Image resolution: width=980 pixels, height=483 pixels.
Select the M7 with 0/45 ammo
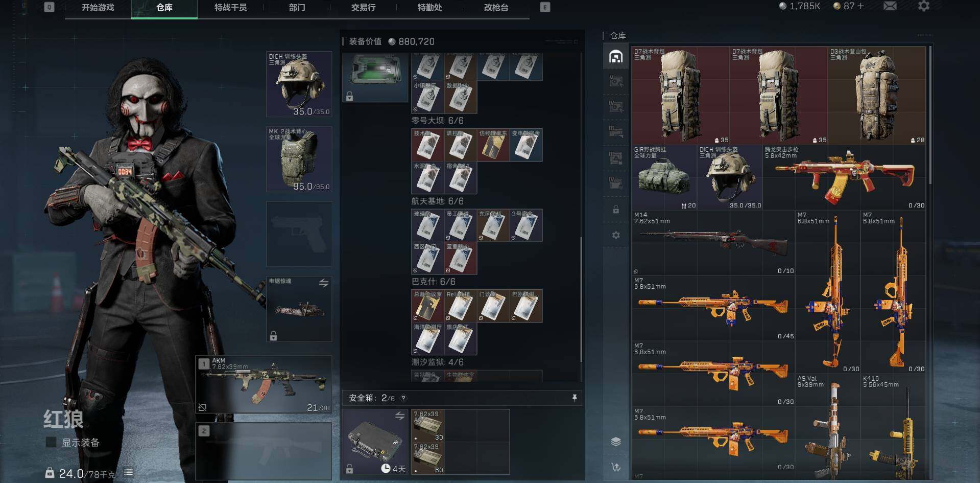[713, 308]
